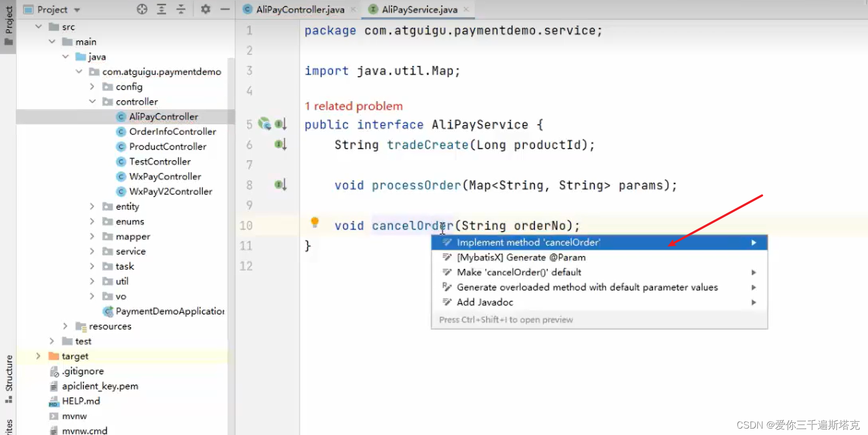Select TestController class
Screen dimensions: 868x435
coord(160,161)
